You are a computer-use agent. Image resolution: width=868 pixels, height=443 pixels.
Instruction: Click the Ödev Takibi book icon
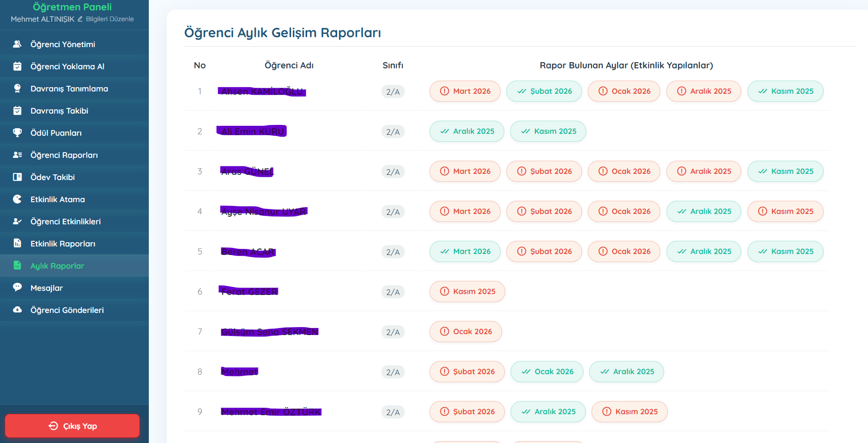click(17, 177)
